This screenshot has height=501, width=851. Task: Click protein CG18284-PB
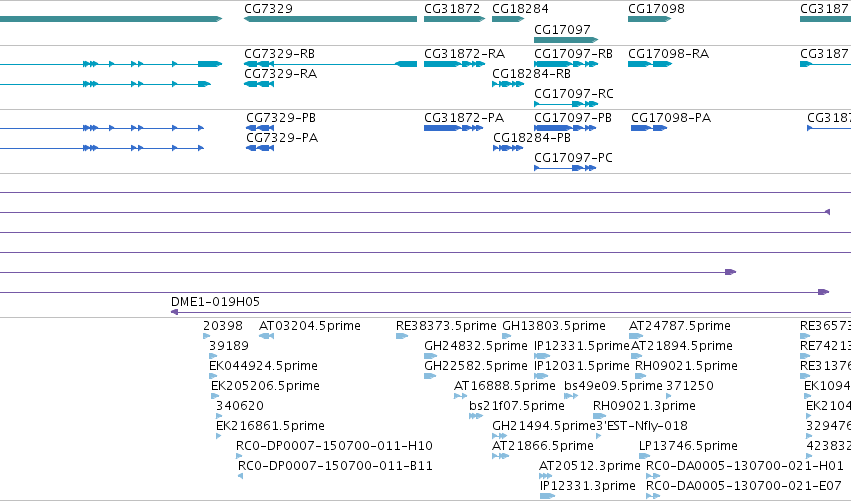[532, 138]
